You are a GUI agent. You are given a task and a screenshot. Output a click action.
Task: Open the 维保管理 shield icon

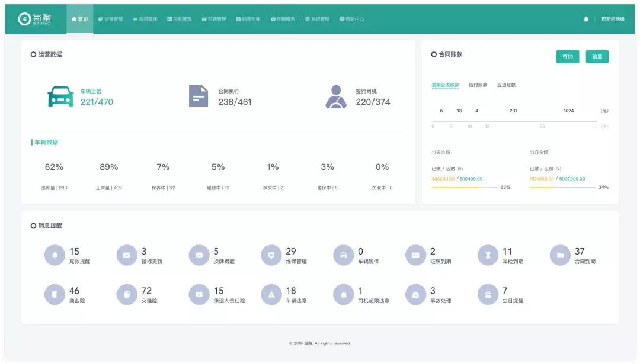271,255
